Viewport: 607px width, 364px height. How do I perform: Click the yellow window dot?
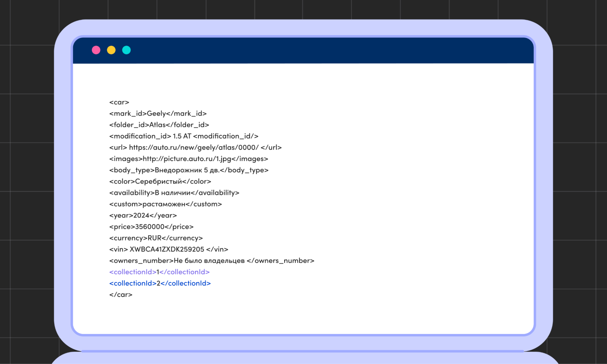tap(111, 50)
